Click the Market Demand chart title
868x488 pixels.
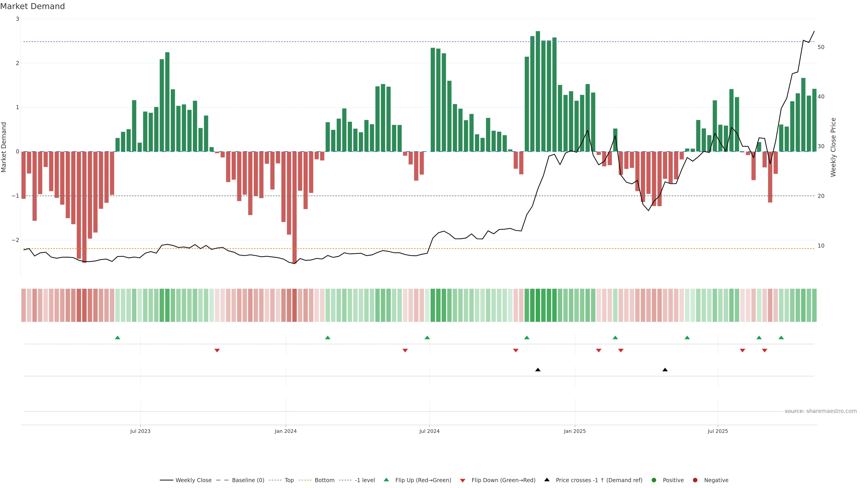click(x=32, y=6)
